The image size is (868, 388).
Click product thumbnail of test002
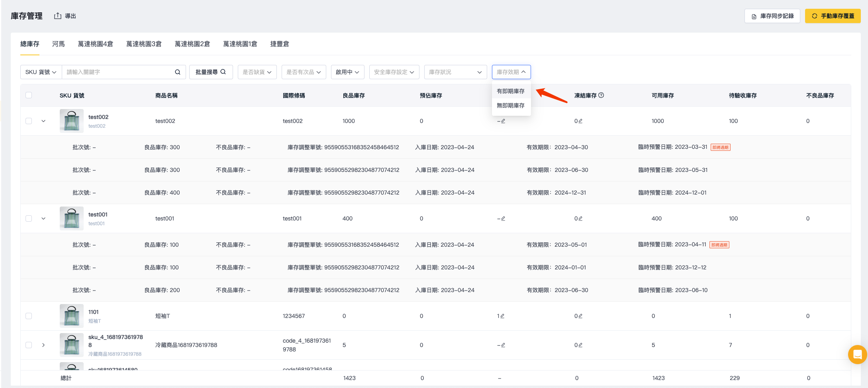[72, 121]
